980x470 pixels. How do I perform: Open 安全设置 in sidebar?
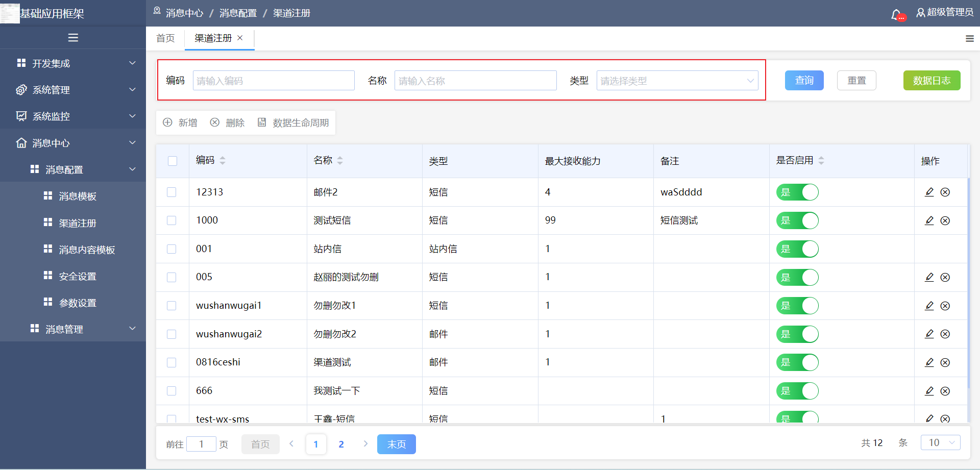coord(73,276)
